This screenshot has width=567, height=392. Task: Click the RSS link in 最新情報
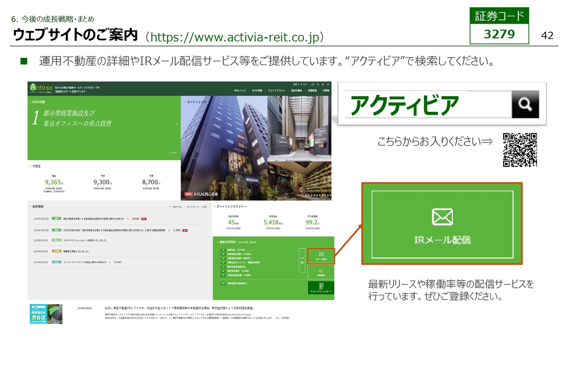[x=204, y=207]
